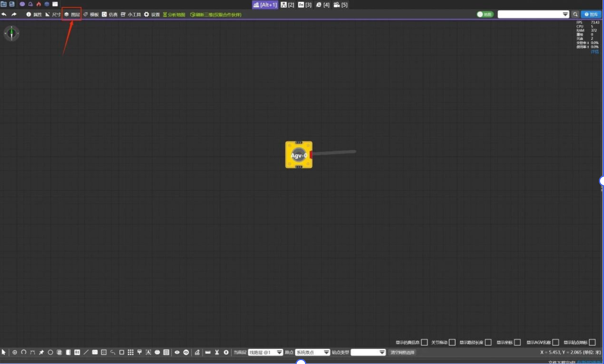Select the arrow pointer tool
Image resolution: width=604 pixels, height=364 pixels.
4,352
